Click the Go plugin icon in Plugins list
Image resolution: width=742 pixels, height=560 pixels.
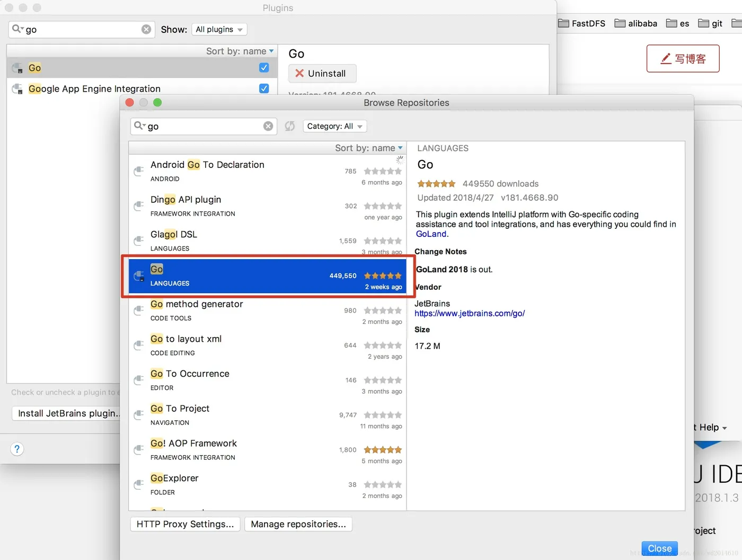pos(17,68)
